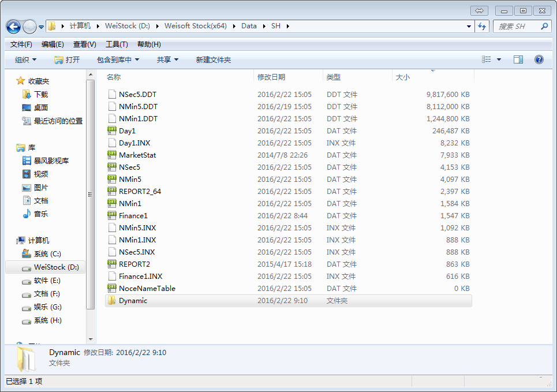
Task: Click the 新建文件夹 button
Action: tap(213, 59)
